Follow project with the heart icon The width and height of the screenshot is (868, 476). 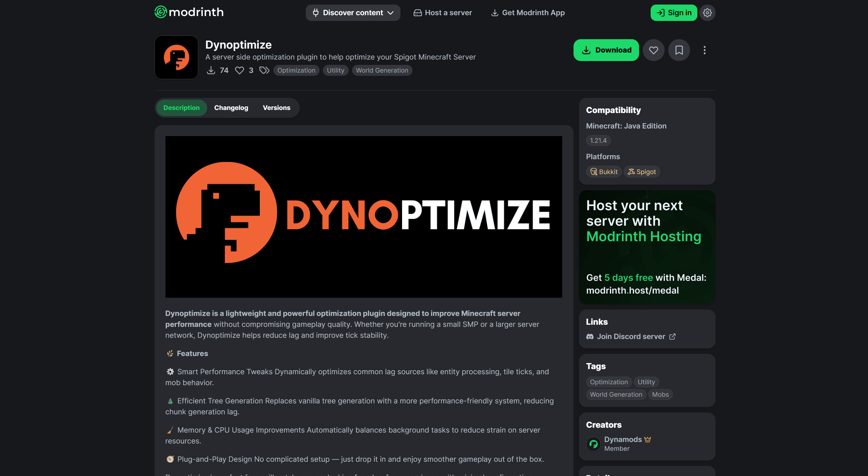tap(653, 50)
